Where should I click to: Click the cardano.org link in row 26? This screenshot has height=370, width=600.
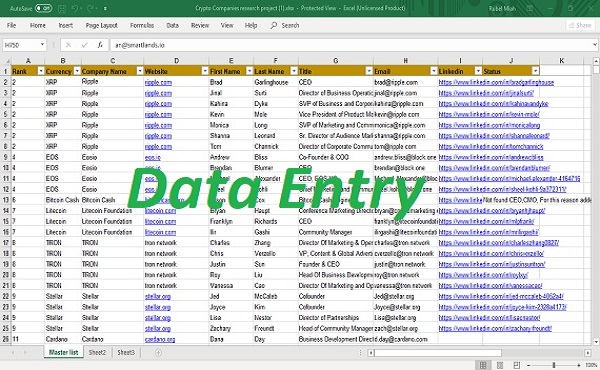tap(160, 339)
